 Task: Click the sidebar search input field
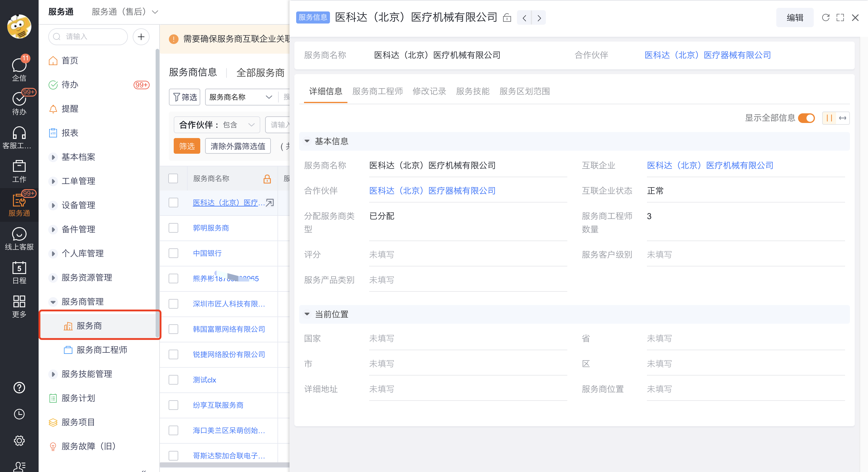point(88,37)
